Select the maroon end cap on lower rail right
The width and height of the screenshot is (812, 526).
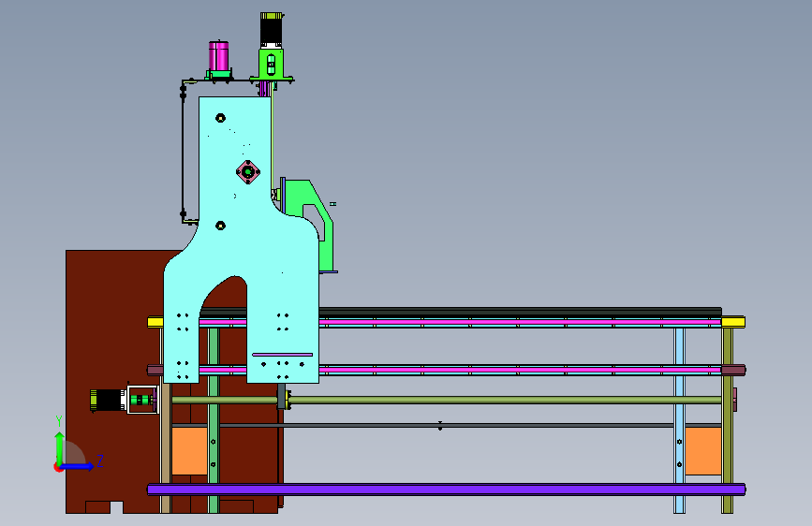(733, 370)
